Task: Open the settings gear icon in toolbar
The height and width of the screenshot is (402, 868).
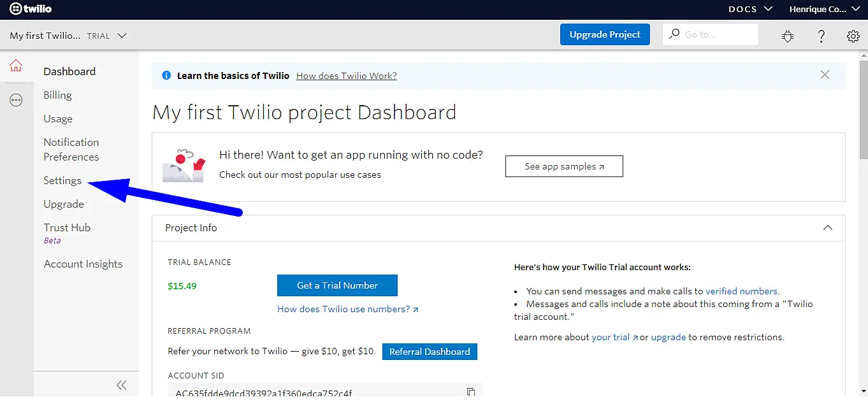Action: pyautogui.click(x=853, y=36)
